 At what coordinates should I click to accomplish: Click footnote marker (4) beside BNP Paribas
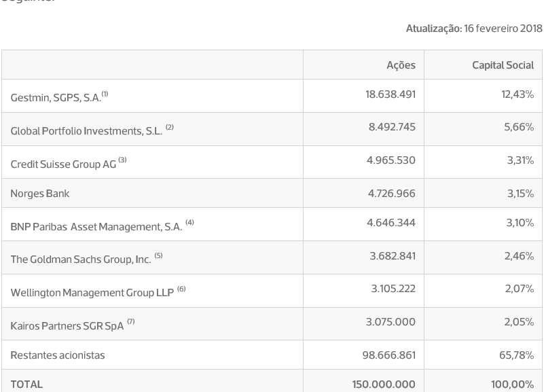189,222
